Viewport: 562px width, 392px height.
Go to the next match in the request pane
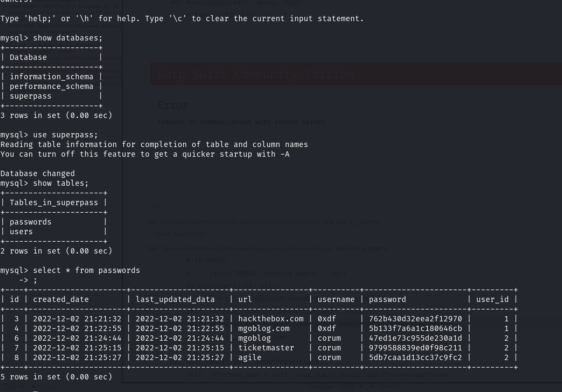32,387
